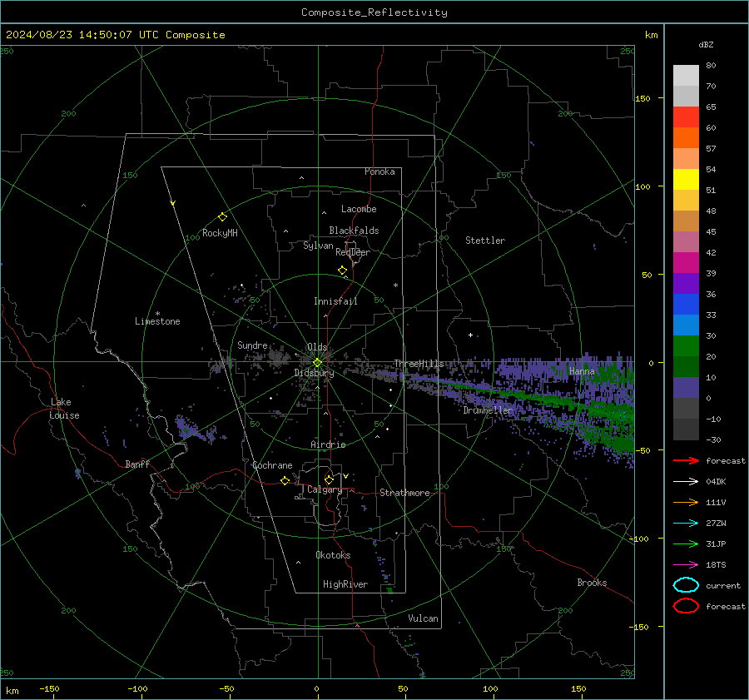
Task: Click the Innisfail town label
Action: pos(335,301)
